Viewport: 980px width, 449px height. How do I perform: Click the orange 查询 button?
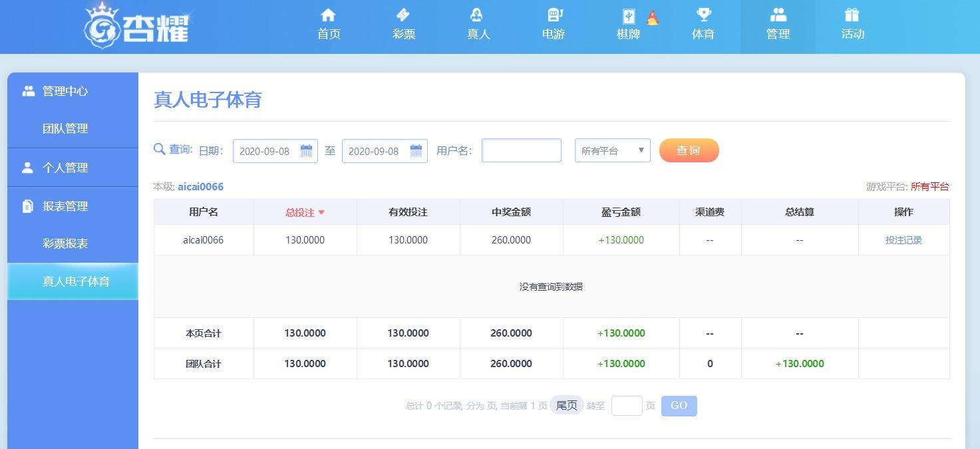tap(689, 150)
